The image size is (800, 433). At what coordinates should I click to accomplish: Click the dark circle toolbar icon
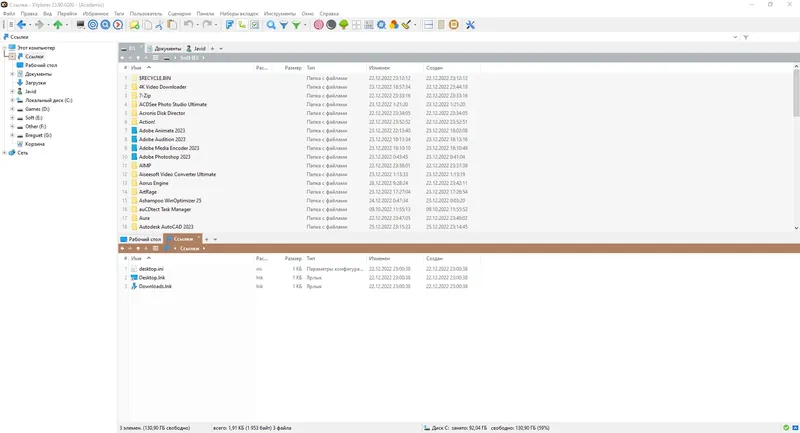point(331,24)
